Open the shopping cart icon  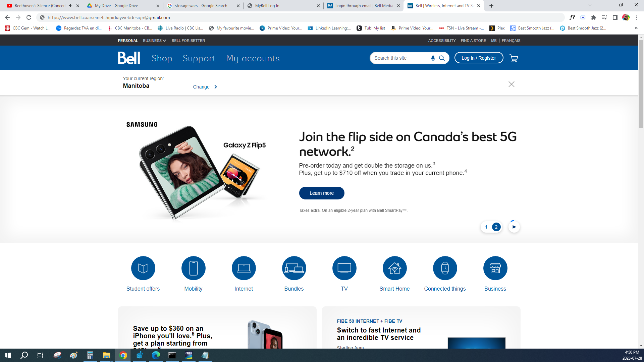pos(514,58)
